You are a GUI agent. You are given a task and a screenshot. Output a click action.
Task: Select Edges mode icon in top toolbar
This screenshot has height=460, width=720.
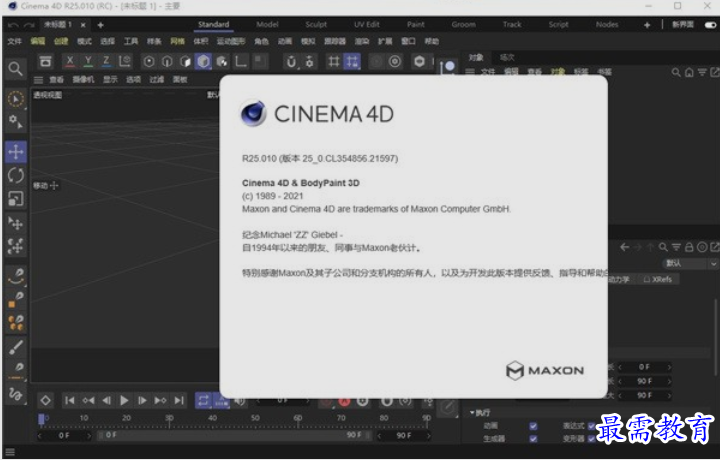click(167, 62)
